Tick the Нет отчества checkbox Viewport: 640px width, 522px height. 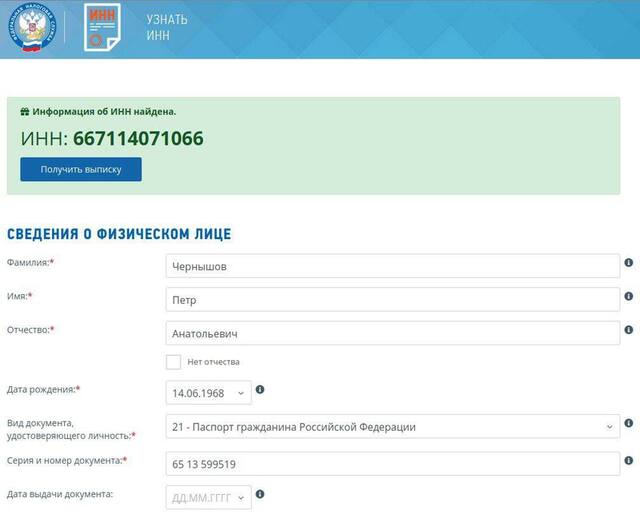click(174, 362)
